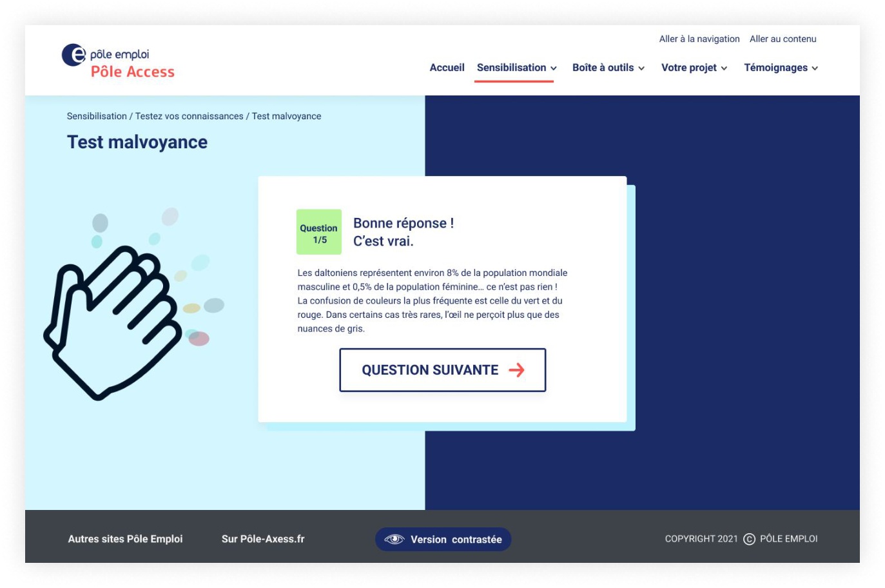Click the green Question 1/5 badge
This screenshot has width=885, height=588.
point(319,232)
